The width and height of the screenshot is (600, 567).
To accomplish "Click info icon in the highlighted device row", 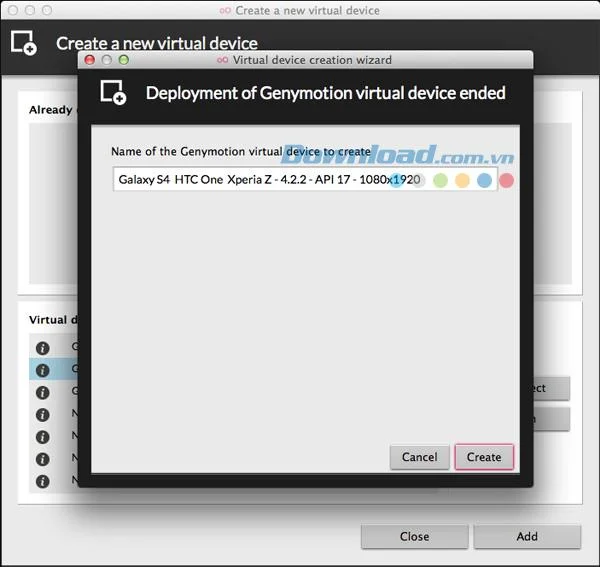I will tap(42, 370).
